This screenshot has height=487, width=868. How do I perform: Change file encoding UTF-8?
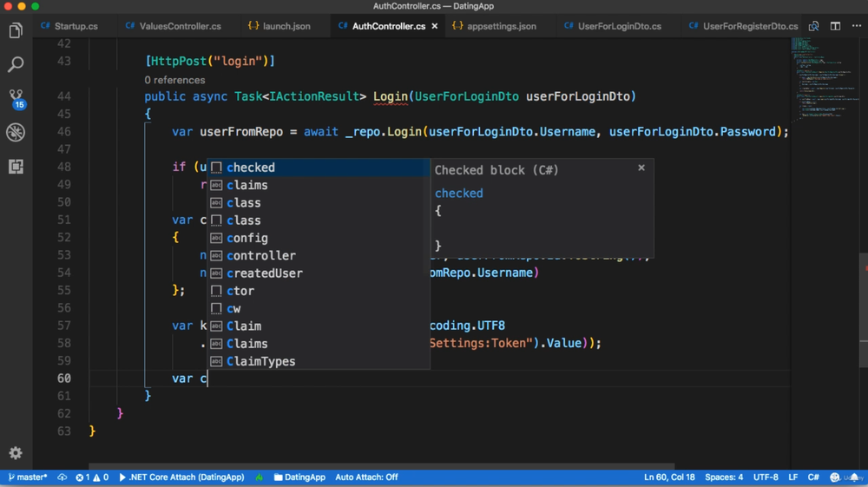pyautogui.click(x=766, y=477)
